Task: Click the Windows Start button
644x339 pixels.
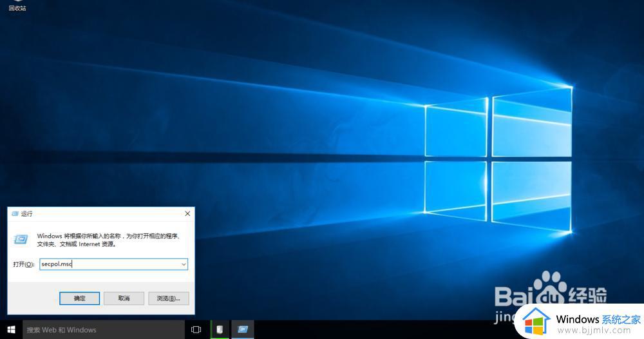Action: [11, 329]
